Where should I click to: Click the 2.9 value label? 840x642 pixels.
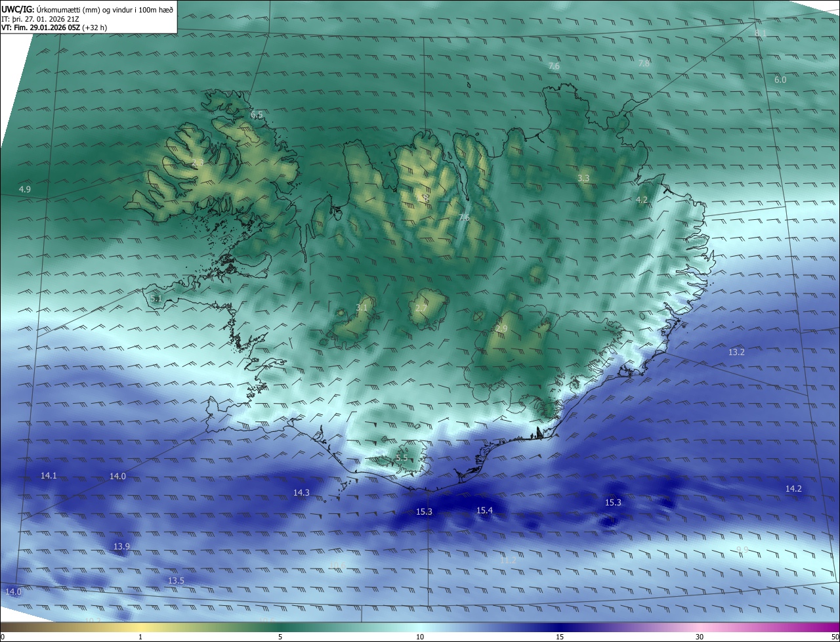501,328
